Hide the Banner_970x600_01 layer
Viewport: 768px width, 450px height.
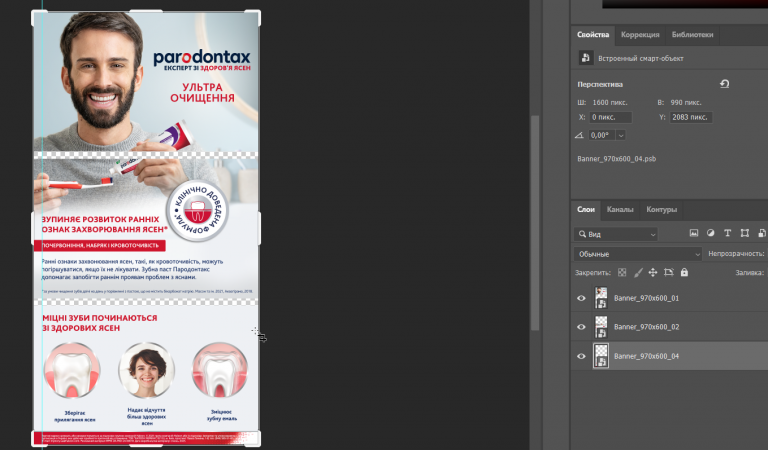[581, 298]
